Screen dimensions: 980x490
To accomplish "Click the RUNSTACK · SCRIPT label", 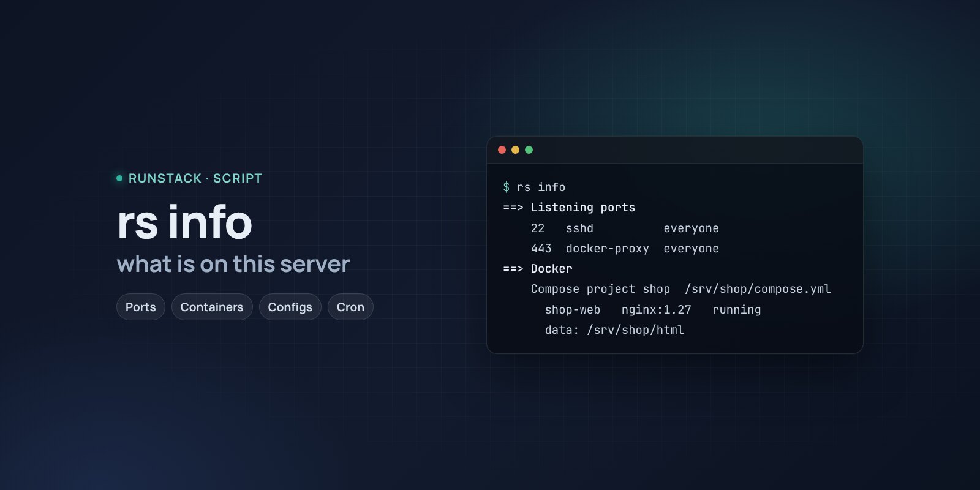I will click(195, 178).
